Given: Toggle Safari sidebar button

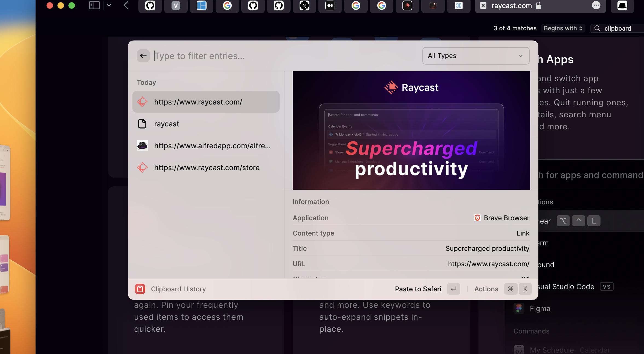Looking at the screenshot, I should click(94, 5).
